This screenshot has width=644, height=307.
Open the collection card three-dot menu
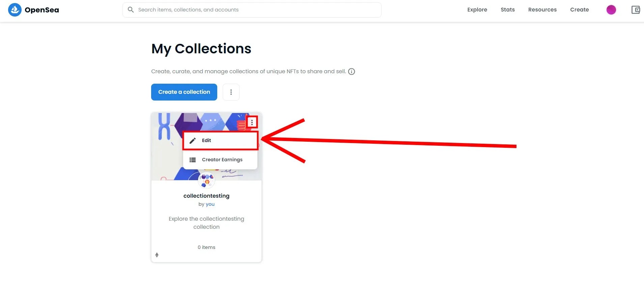point(252,122)
